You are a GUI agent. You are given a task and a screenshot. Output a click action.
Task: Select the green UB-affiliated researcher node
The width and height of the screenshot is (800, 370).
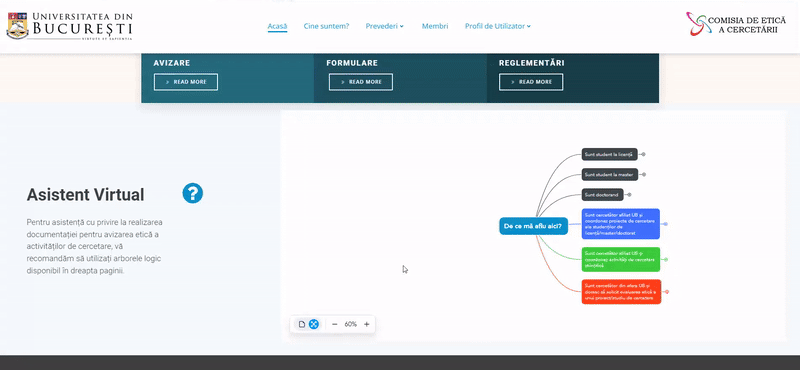point(621,259)
